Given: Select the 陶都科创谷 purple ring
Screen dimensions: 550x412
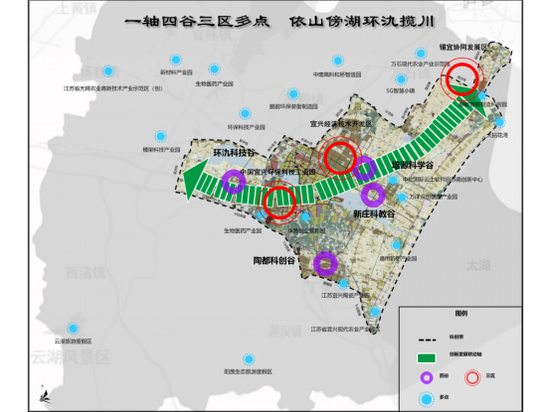Looking at the screenshot, I should pyautogui.click(x=326, y=264).
